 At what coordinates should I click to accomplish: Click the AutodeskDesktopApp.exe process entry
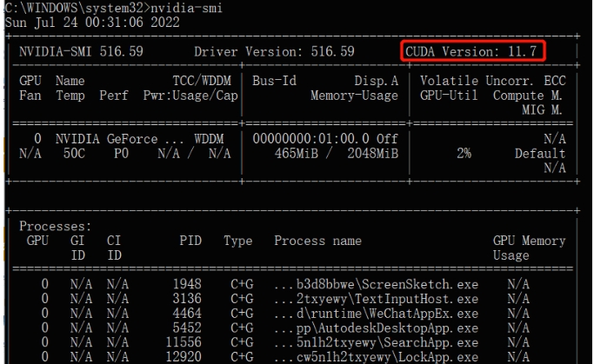(376, 328)
